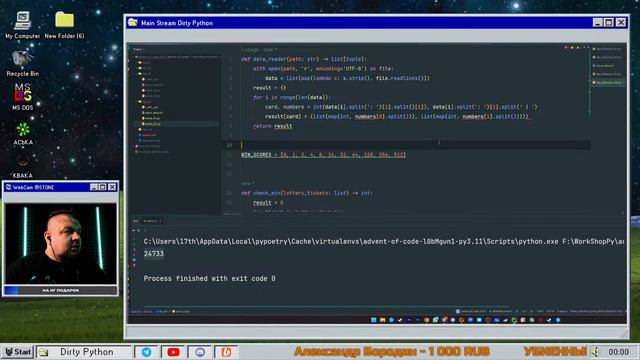Open the YouTube taskbar icon

[173, 351]
